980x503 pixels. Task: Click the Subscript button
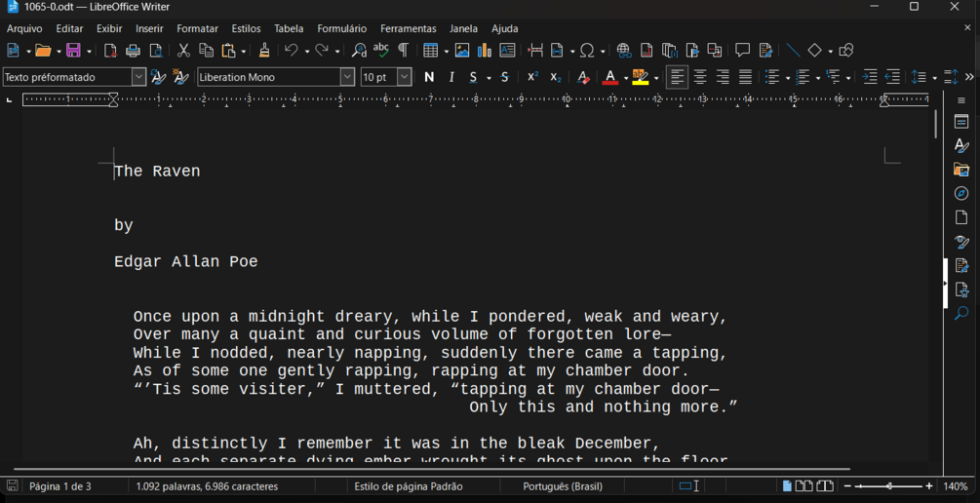555,77
